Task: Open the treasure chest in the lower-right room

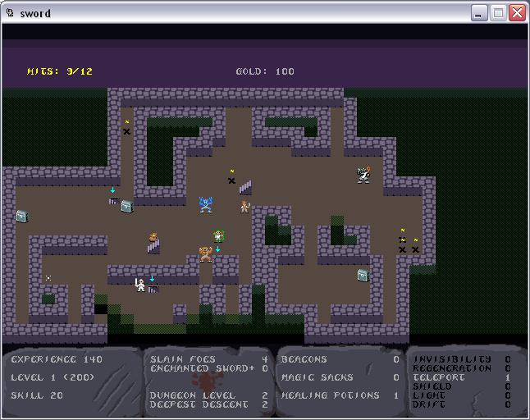Action: [363, 276]
